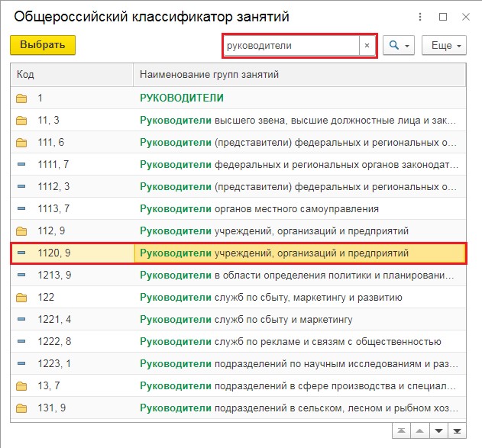Screen dimensions: 482x448
Task: Click the yellow Выбрать button
Action: 43,45
